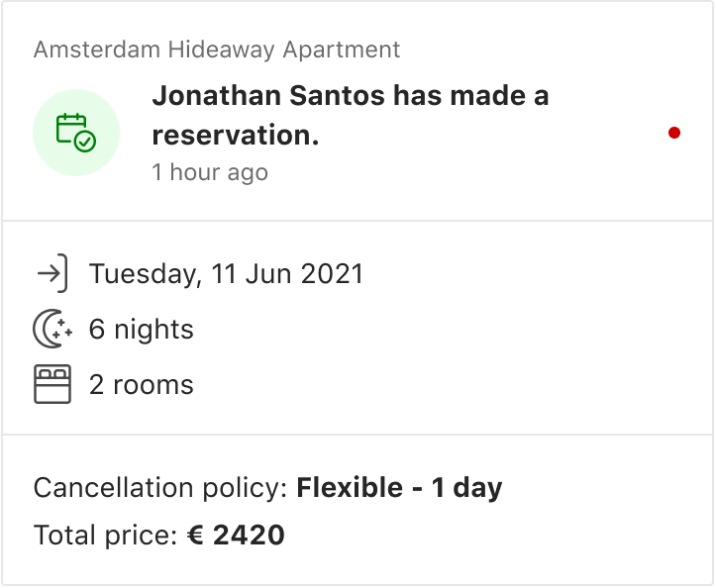
Task: Open the Amsterdam Hideaway Apartment listing name
Action: pyautogui.click(x=217, y=49)
